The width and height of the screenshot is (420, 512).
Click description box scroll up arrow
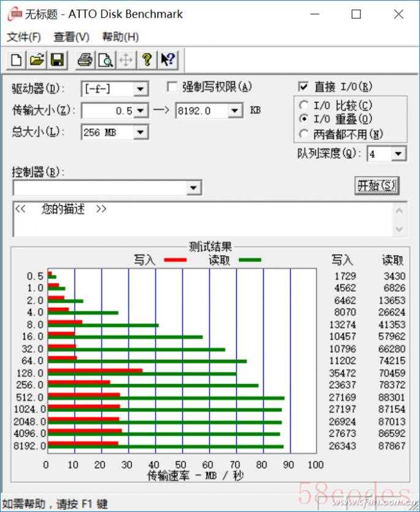point(399,211)
